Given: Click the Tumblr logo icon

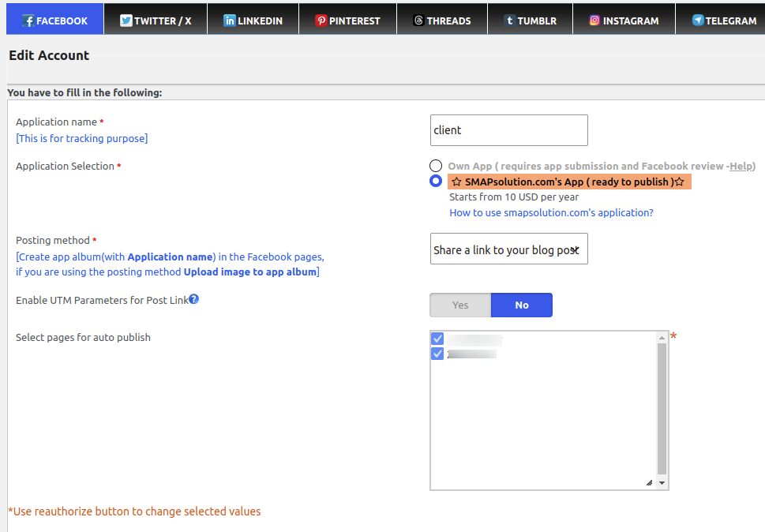Looking at the screenshot, I should point(509,21).
